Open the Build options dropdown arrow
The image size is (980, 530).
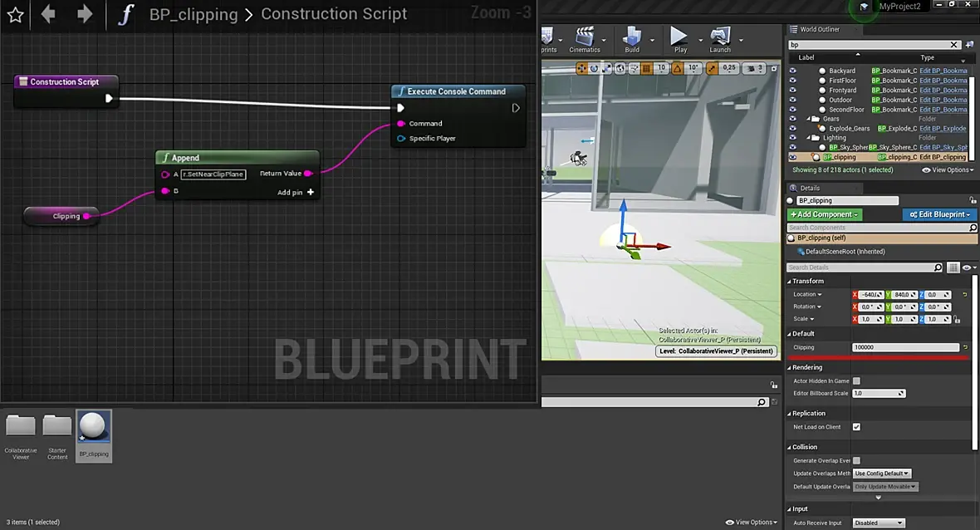[x=652, y=40]
